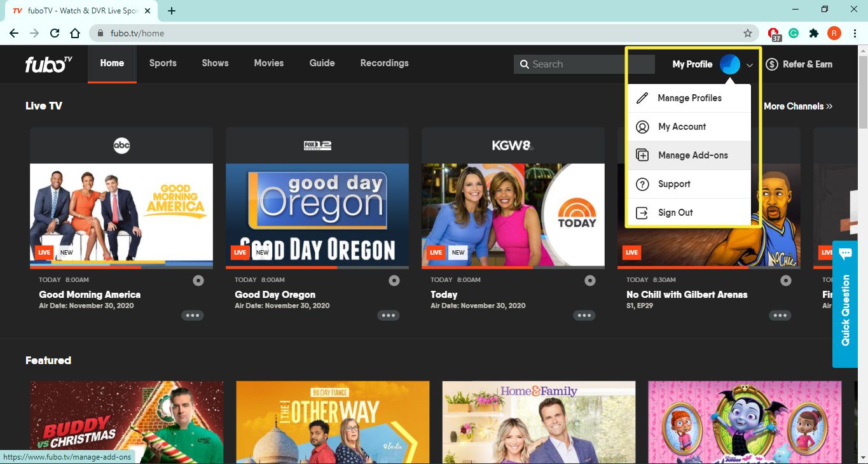This screenshot has width=868, height=464.
Task: Choose My Account from the menu
Action: point(689,127)
